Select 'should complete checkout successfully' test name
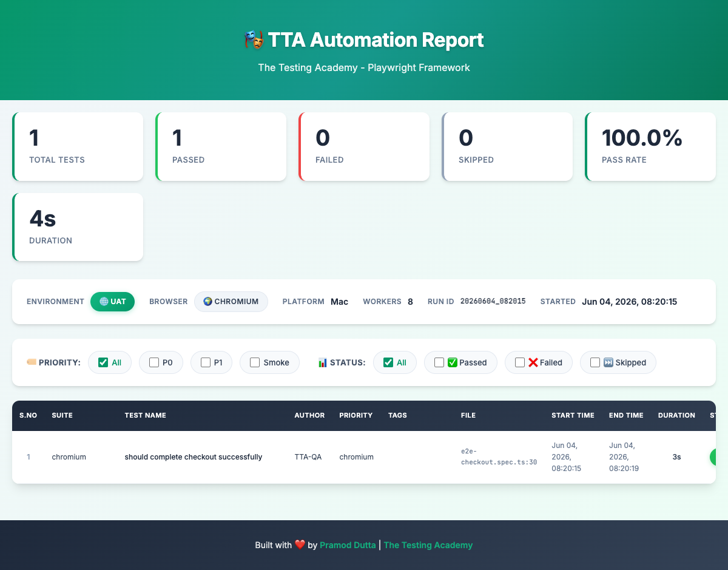This screenshot has width=728, height=570. pos(194,457)
